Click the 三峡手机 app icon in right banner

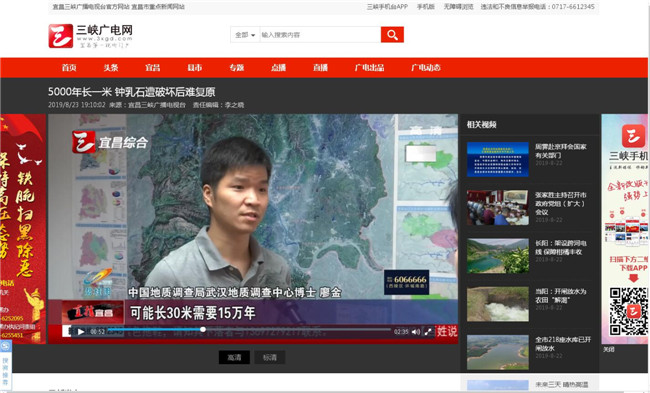click(633, 136)
